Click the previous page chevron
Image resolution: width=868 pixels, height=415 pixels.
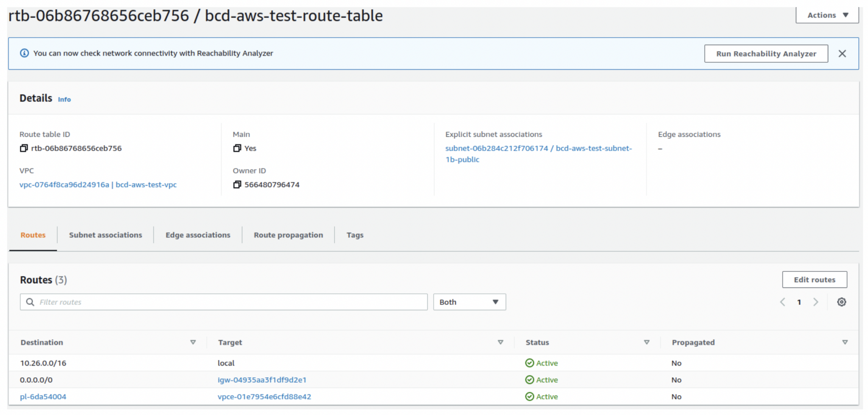tap(782, 302)
